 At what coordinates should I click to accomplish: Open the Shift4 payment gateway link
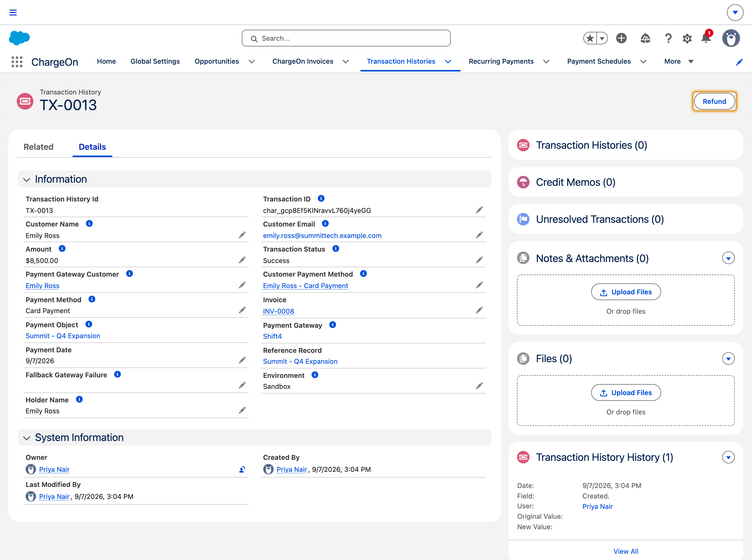272,336
